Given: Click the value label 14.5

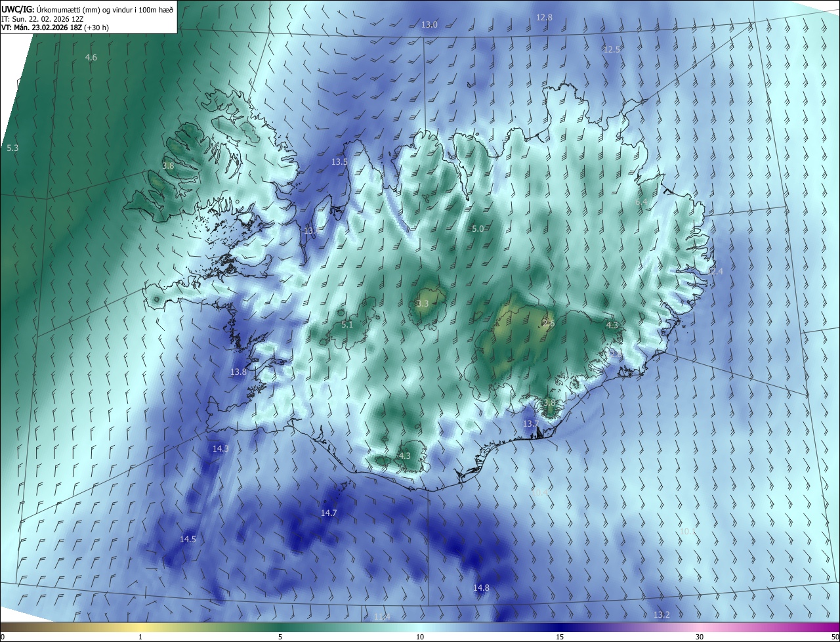Looking at the screenshot, I should click(188, 539).
